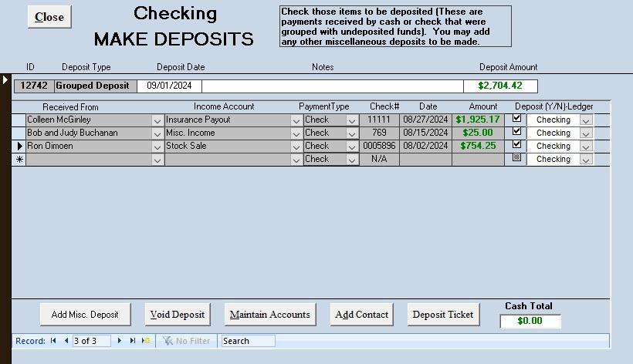Open Ledger dropdown on Misc. Income row
633x364 pixels.
point(586,133)
